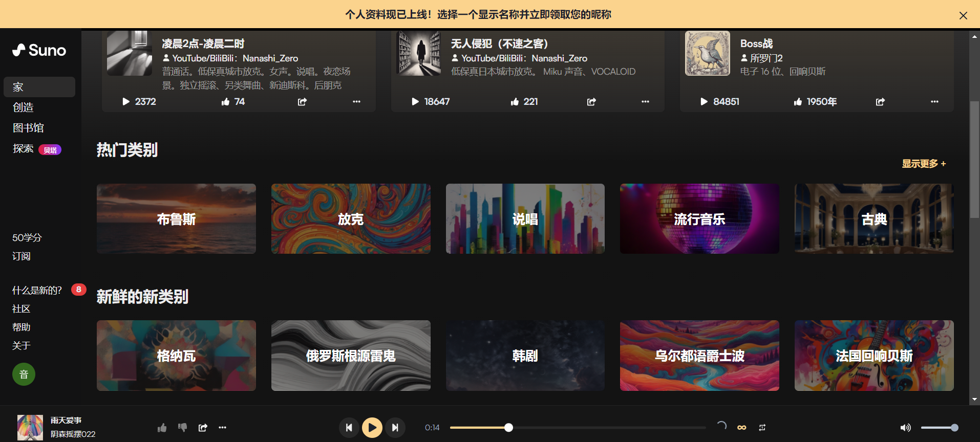Skip to the next track
The image size is (980, 442).
395,428
